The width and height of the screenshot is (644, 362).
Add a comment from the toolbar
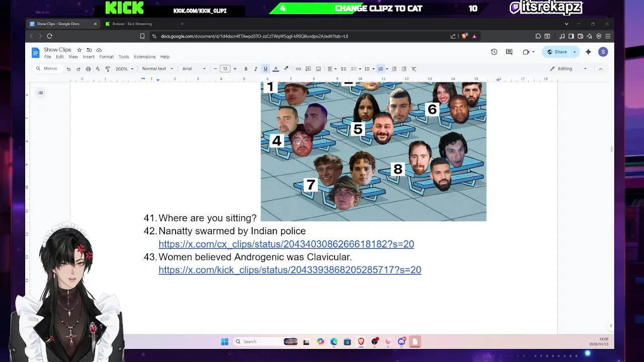click(308, 69)
